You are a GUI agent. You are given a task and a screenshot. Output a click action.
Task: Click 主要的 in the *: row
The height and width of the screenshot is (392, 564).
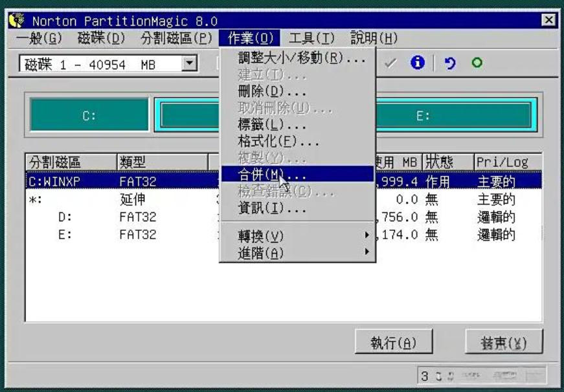(496, 199)
